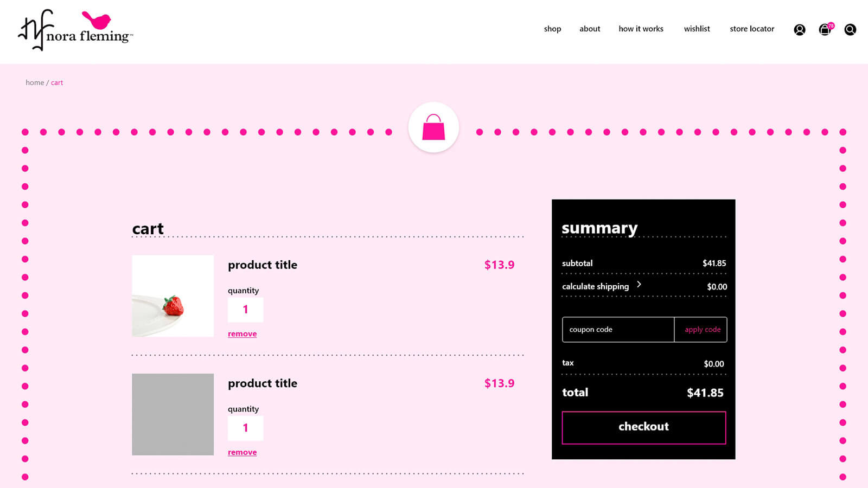Open the how it works menu item

pyautogui.click(x=641, y=29)
